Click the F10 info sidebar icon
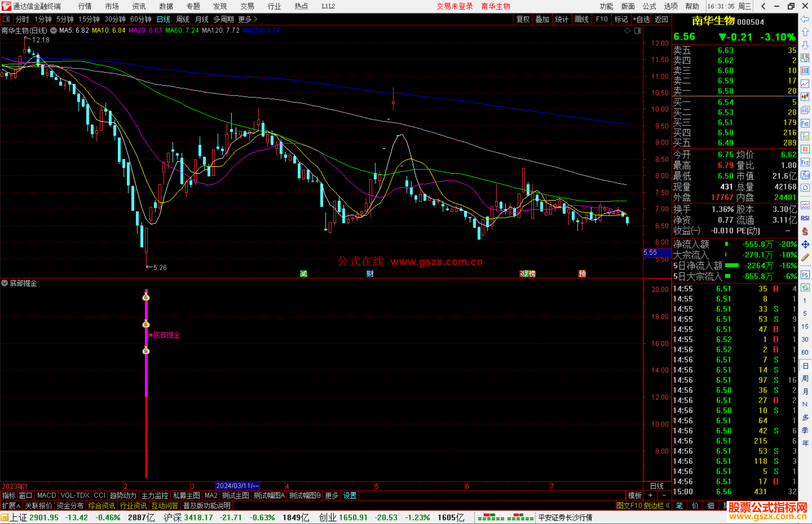This screenshot has width=812, height=524. [805, 124]
